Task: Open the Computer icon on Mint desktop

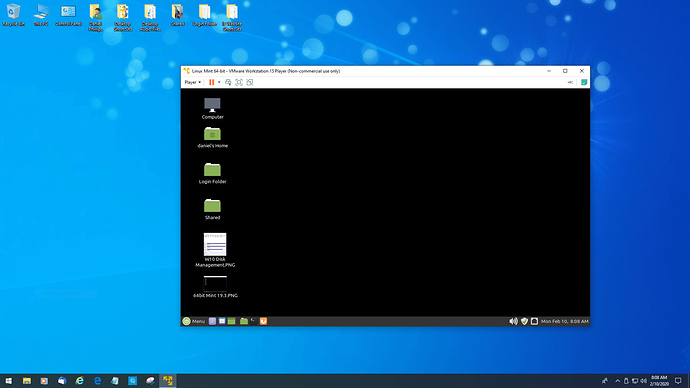Action: [x=213, y=108]
